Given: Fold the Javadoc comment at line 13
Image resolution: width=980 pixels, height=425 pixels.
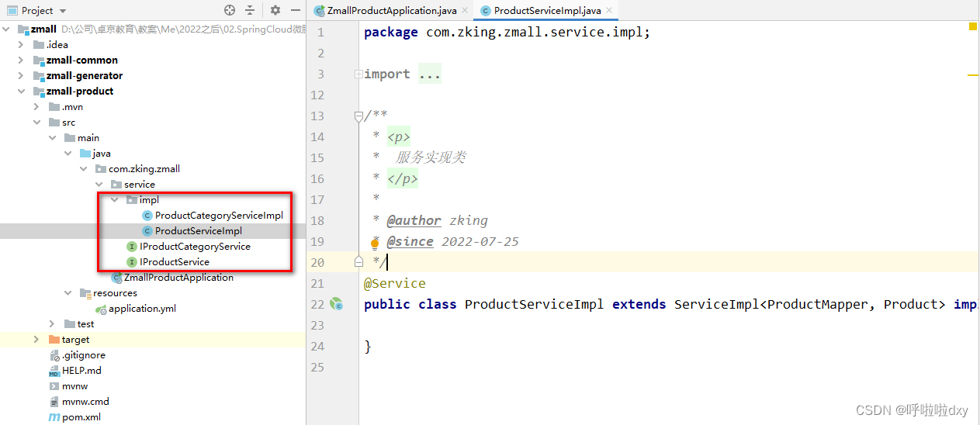Looking at the screenshot, I should [358, 116].
